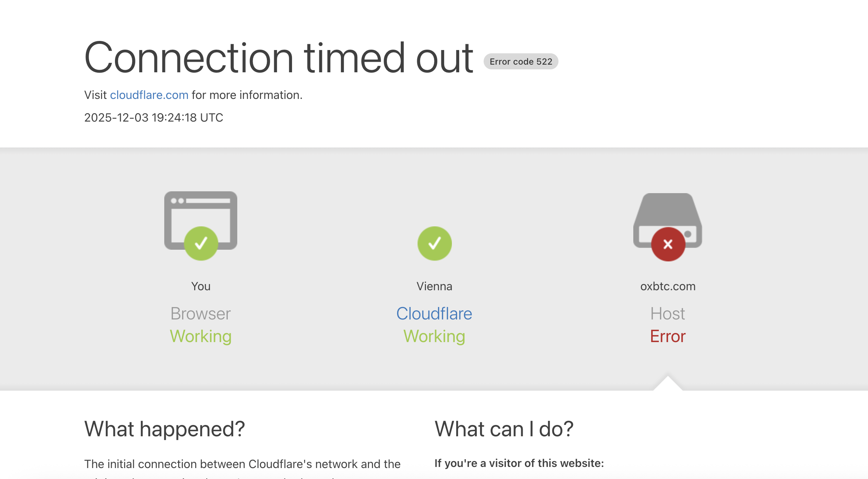Click the 2025-12-03 UTC timestamp
The height and width of the screenshot is (479, 868).
(x=154, y=118)
